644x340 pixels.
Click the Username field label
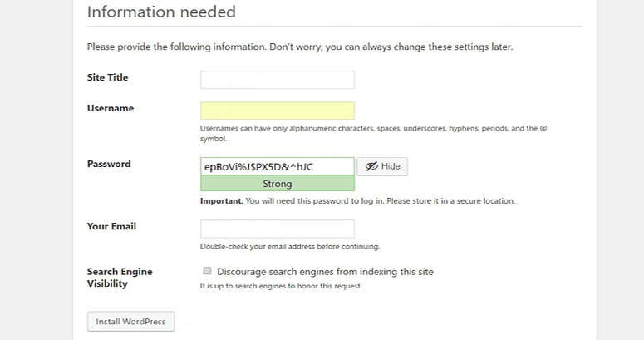point(111,109)
